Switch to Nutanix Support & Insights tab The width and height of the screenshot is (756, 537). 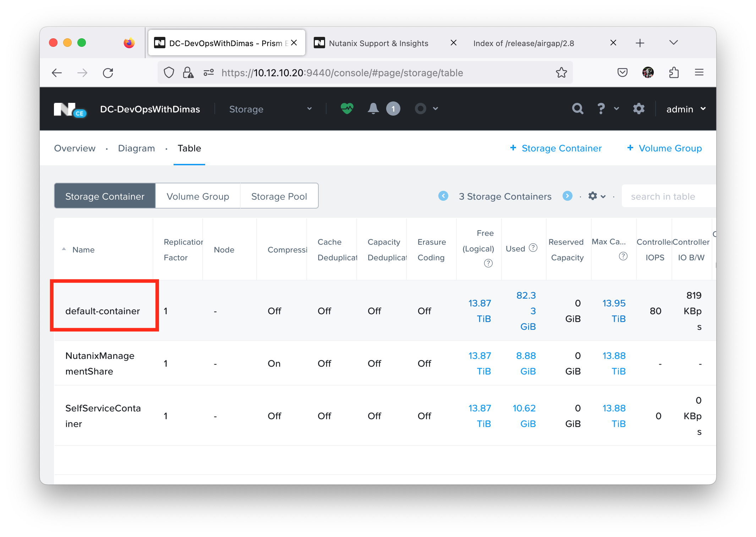(x=378, y=43)
